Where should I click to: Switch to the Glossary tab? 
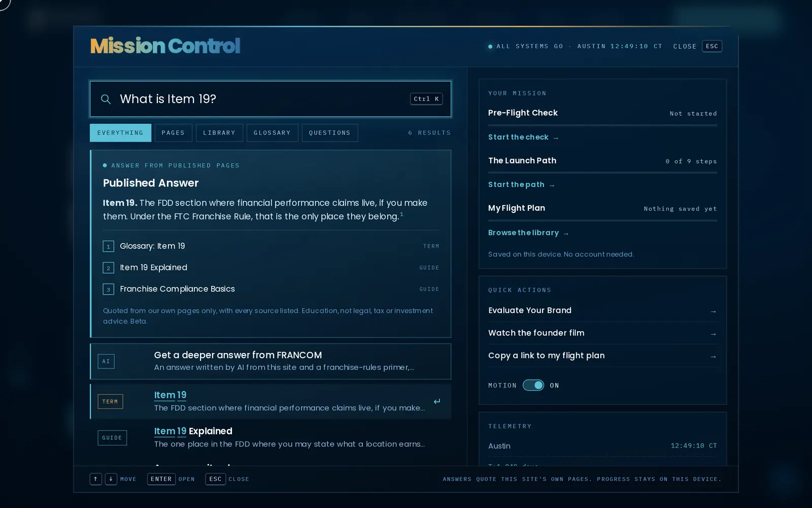click(272, 133)
